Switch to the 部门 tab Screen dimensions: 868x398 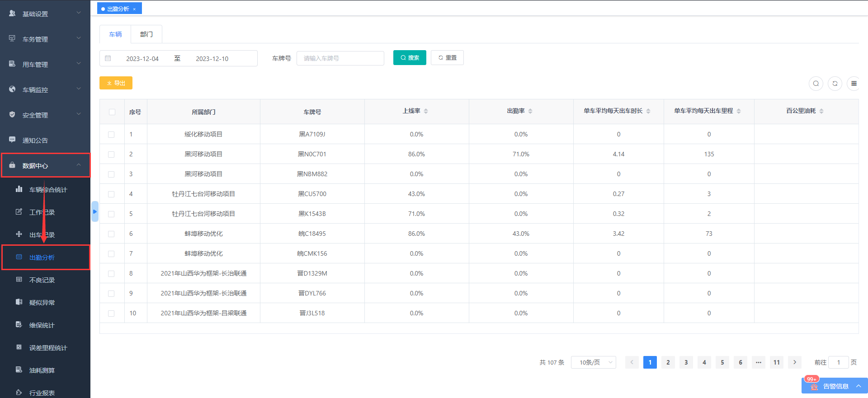146,34
